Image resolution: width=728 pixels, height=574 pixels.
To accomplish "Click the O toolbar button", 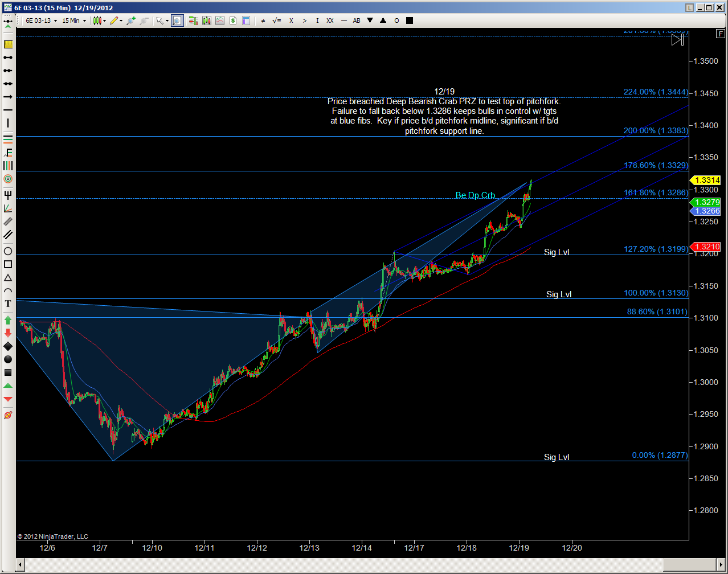I will tap(396, 20).
